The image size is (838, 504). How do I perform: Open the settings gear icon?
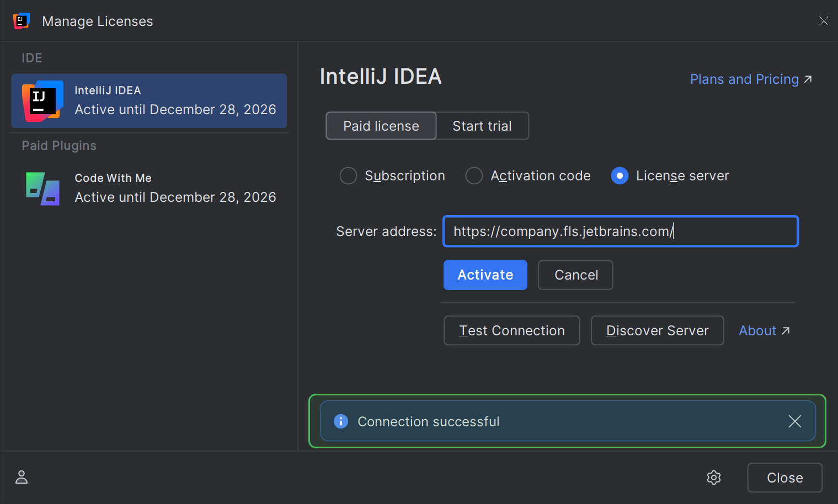(x=714, y=478)
